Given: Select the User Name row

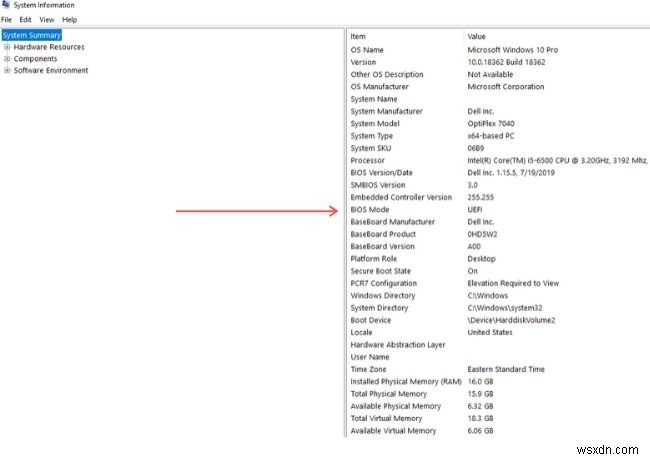Looking at the screenshot, I should [370, 357].
